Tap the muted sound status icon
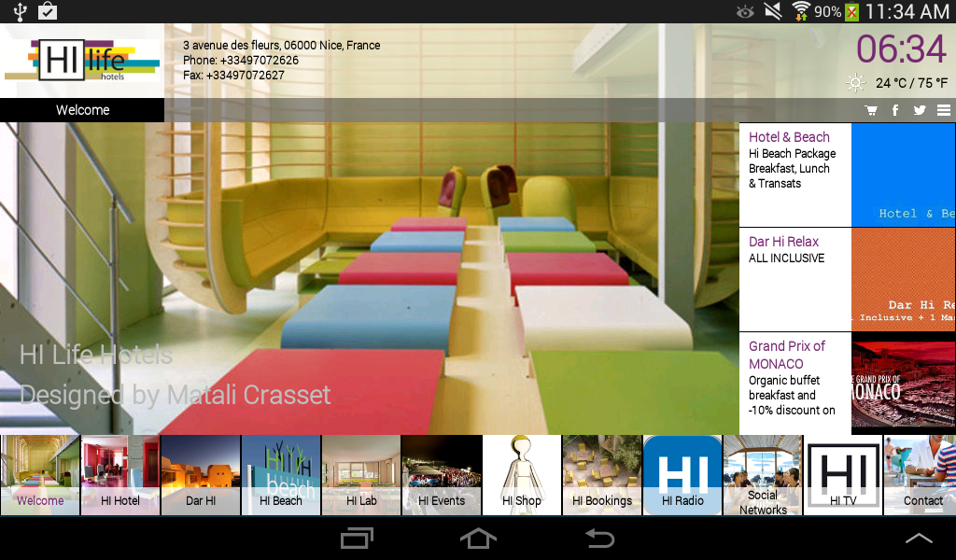 tap(773, 11)
